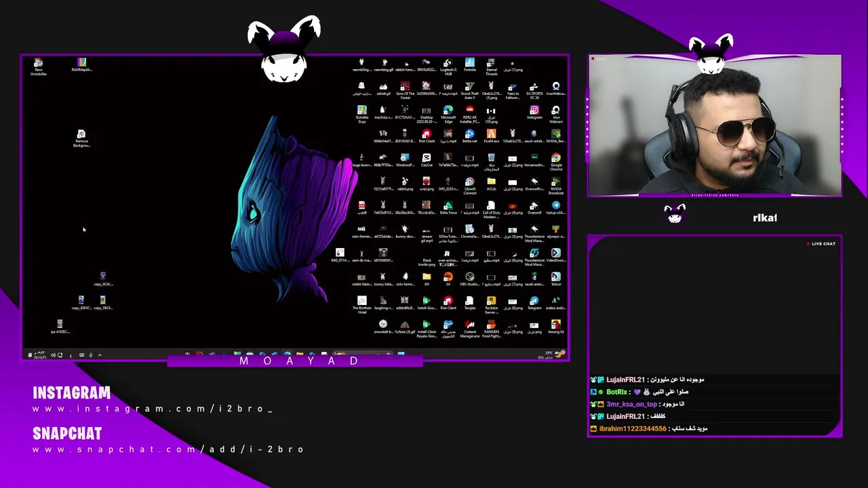Launch CapCut from the desktop
The image size is (868, 488).
[427, 160]
